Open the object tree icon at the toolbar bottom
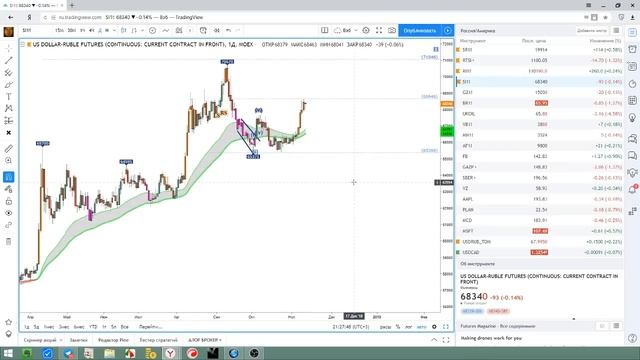 click(x=9, y=333)
